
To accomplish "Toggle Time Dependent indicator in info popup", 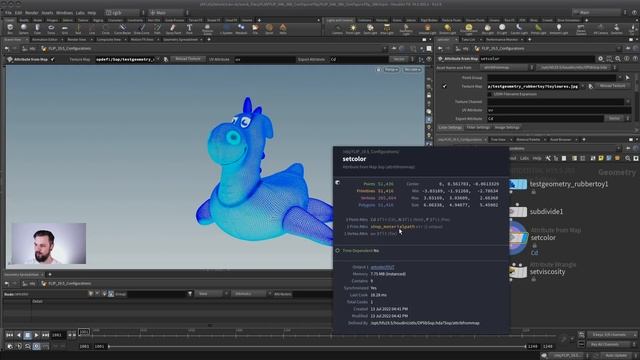I will tap(337, 251).
